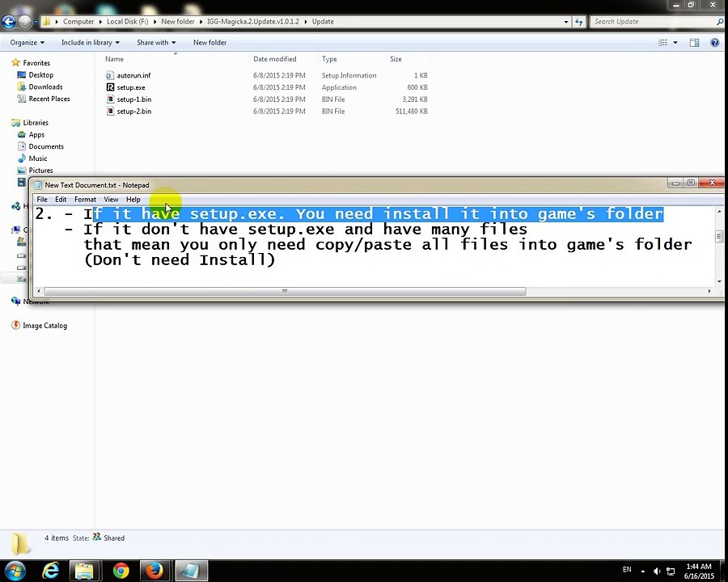The height and width of the screenshot is (582, 728).
Task: Open the Share with dropdown
Action: pyautogui.click(x=156, y=43)
